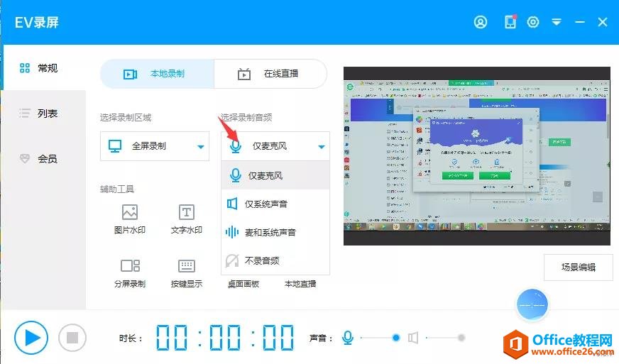Open the phone device icon in title bar
The height and width of the screenshot is (364, 619).
coord(510,22)
